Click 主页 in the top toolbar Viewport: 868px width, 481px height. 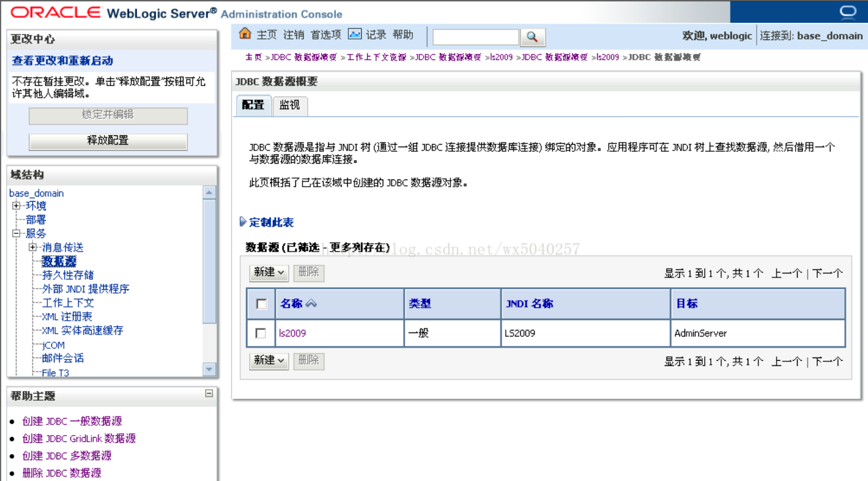(266, 35)
